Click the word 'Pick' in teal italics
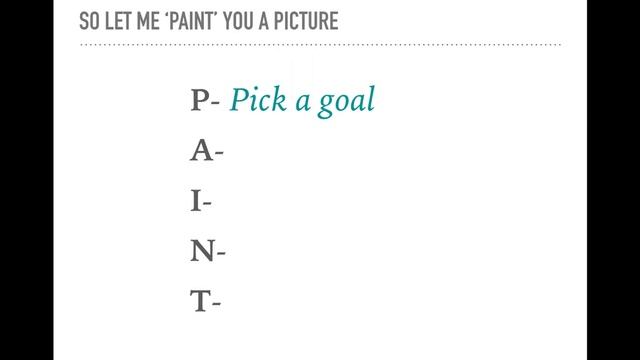This screenshot has height=360, width=640. coord(258,99)
